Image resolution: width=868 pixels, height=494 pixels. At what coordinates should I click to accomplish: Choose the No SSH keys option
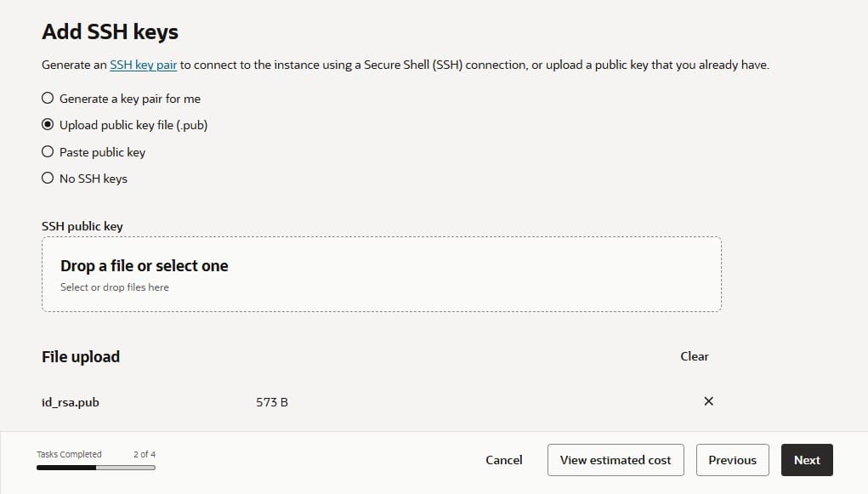pyautogui.click(x=48, y=179)
